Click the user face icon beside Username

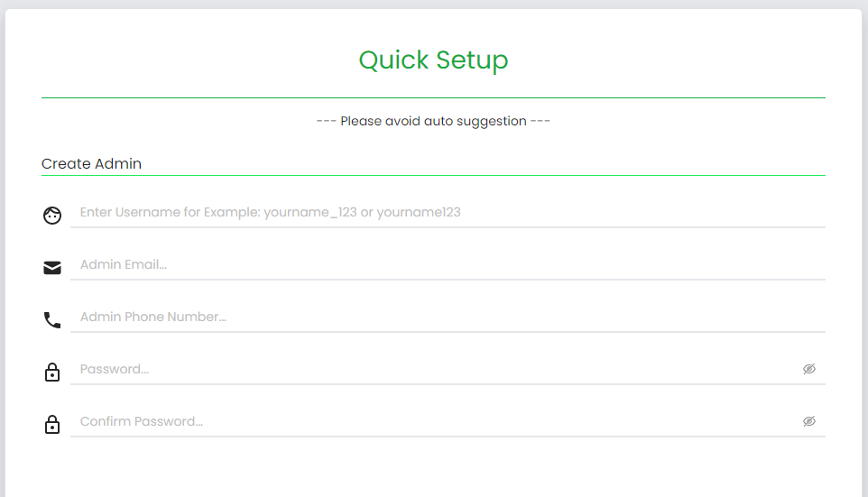(52, 216)
